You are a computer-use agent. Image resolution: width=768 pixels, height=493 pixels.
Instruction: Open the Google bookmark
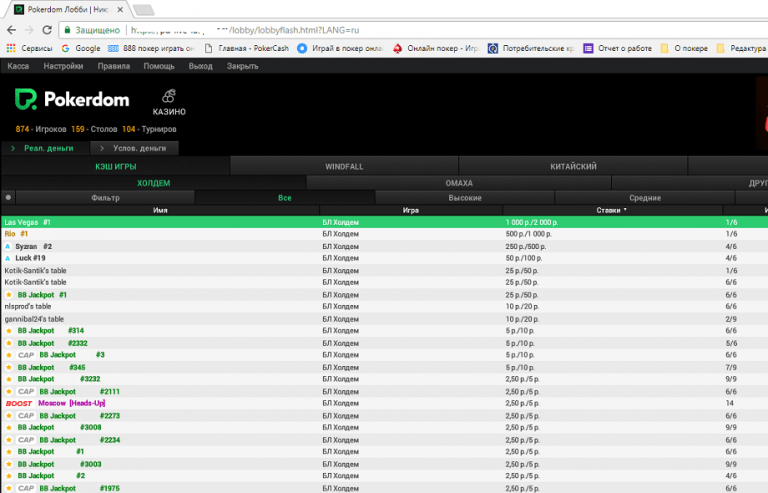[x=81, y=48]
